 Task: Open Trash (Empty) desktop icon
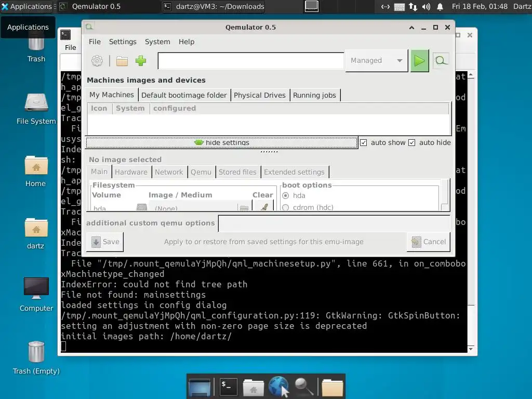pos(36,357)
